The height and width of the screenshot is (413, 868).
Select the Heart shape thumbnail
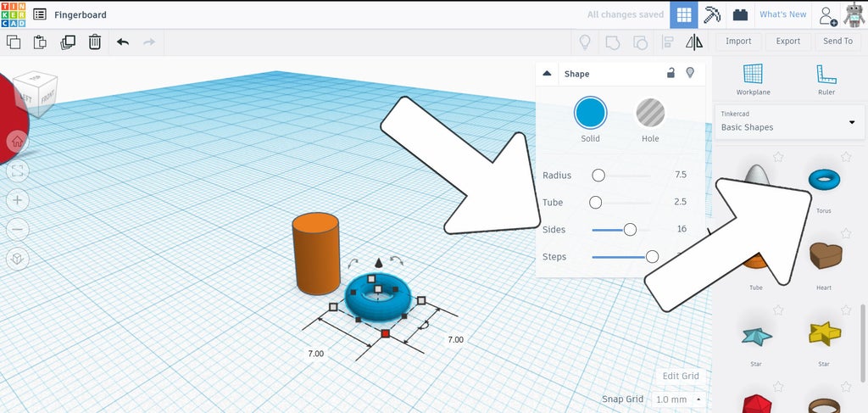pyautogui.click(x=826, y=256)
